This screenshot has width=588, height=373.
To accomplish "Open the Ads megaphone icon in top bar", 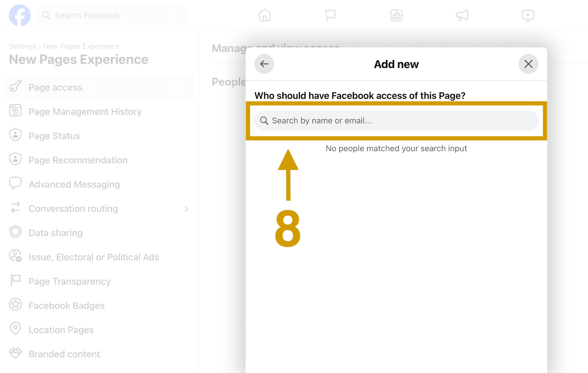I will 462,15.
